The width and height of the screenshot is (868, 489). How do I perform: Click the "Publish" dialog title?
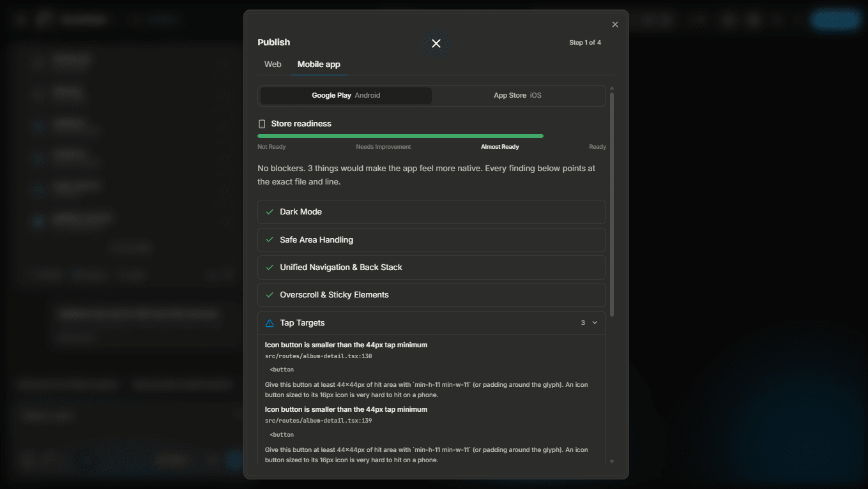point(274,43)
